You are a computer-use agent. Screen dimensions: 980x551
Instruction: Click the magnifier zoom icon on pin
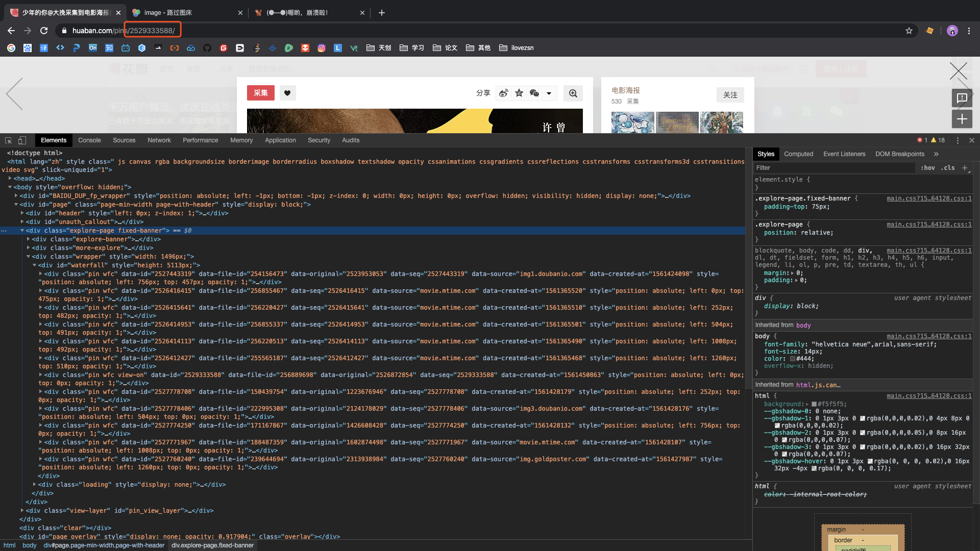[x=573, y=93]
